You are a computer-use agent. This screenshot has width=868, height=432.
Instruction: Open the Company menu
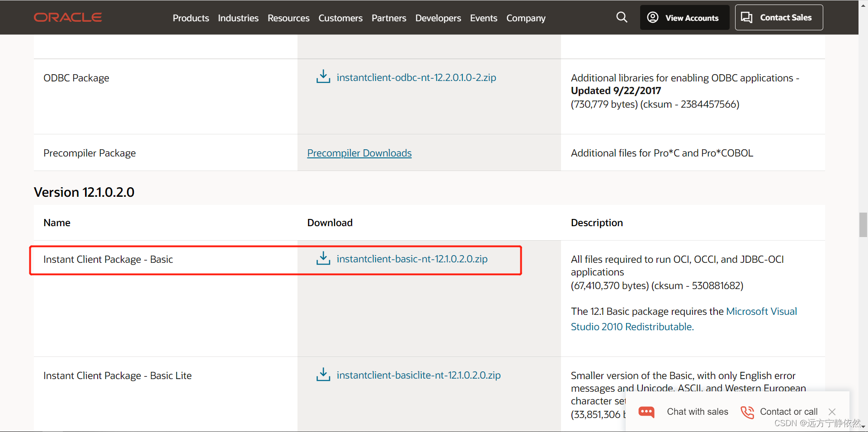[x=526, y=18]
